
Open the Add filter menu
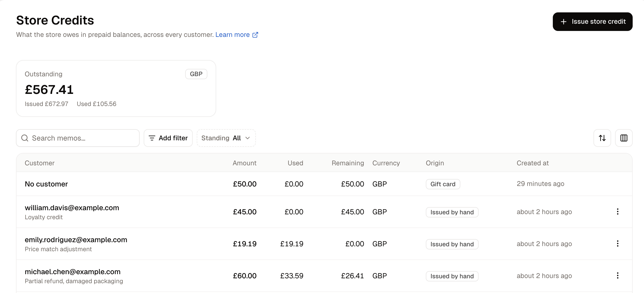tap(168, 138)
